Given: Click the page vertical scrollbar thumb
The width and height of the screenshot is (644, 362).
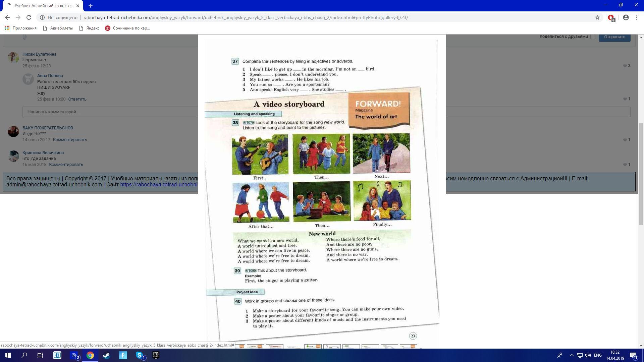Looking at the screenshot, I should [641, 174].
